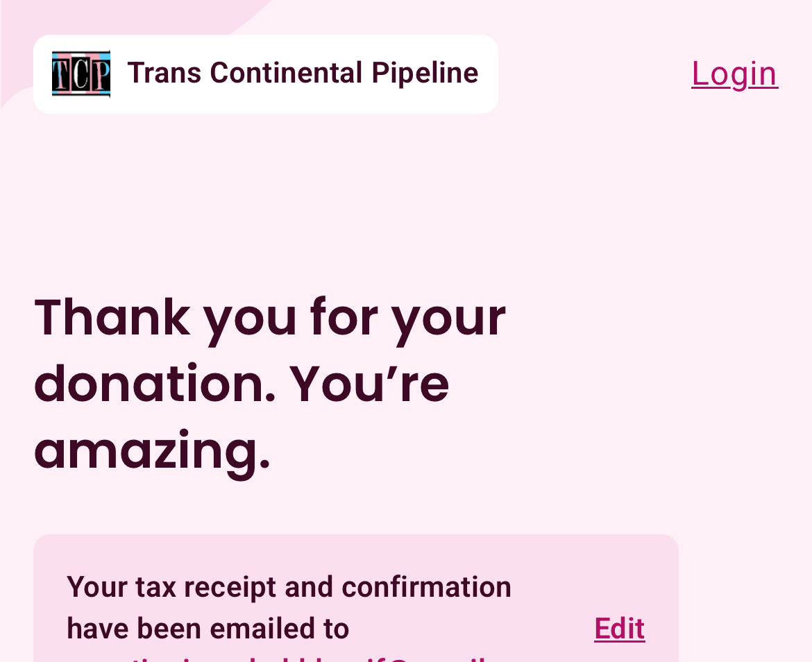The height and width of the screenshot is (662, 812).
Task: Click the word "confirmation" in the receipt card
Action: tap(426, 587)
